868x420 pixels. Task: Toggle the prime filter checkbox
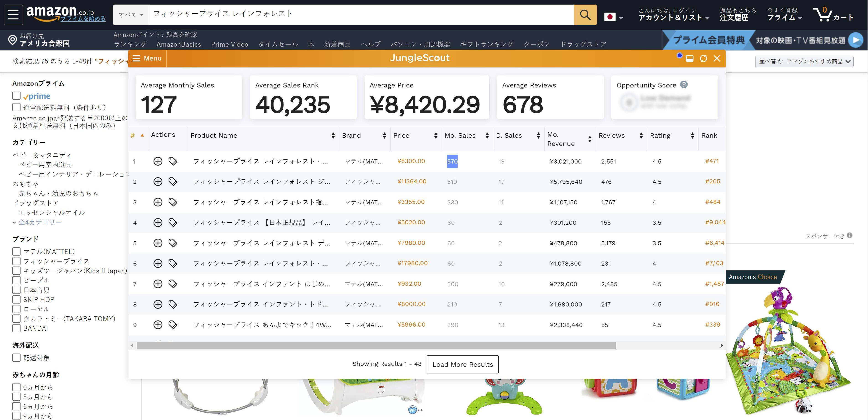click(x=16, y=96)
